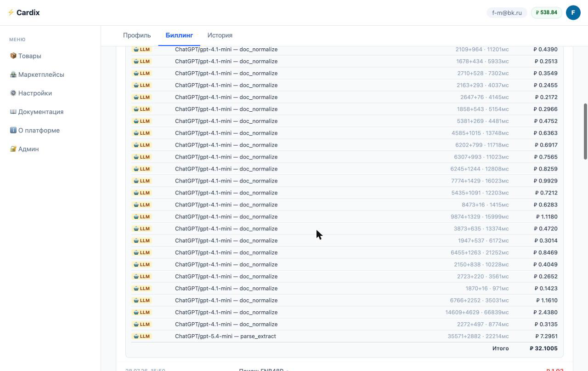Click token count 2647+76 · 4145мс

[485, 97]
